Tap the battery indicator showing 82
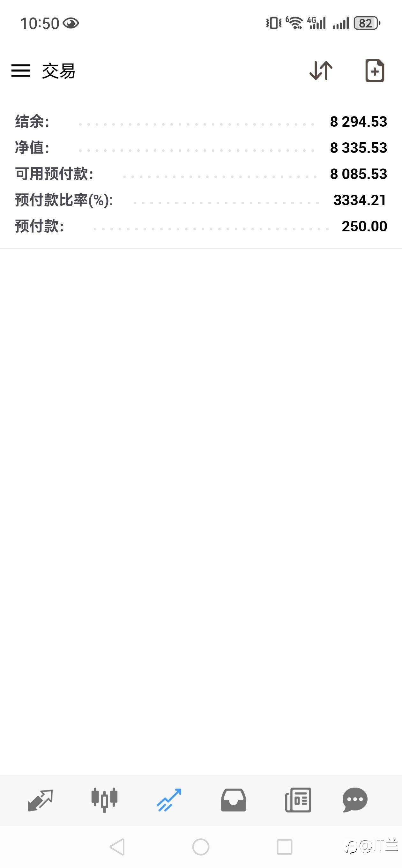The image size is (402, 868). click(367, 23)
